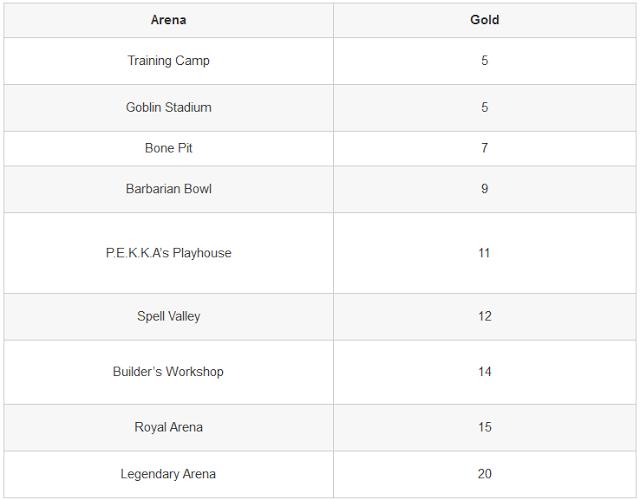The width and height of the screenshot is (640, 500).
Task: Click the gold value 15
Action: coord(484,427)
